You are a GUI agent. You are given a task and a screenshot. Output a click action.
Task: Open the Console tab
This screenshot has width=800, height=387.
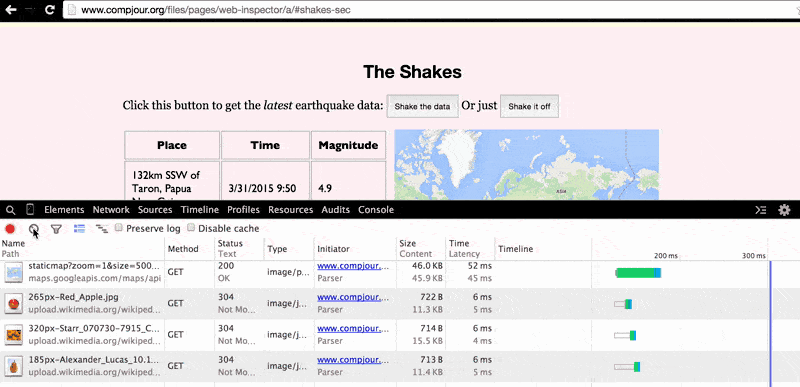pos(376,210)
